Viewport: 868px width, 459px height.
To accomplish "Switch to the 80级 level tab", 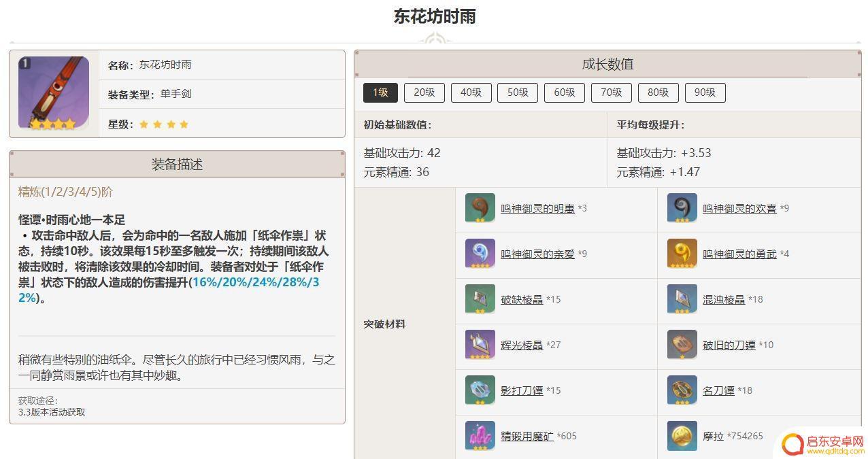I will pos(658,92).
